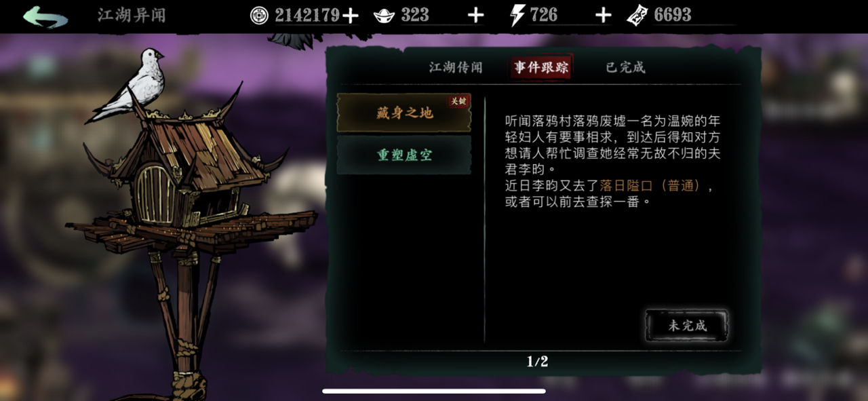Image resolution: width=868 pixels, height=401 pixels.
Task: Click the 江湖异闻 screen title
Action: (132, 15)
